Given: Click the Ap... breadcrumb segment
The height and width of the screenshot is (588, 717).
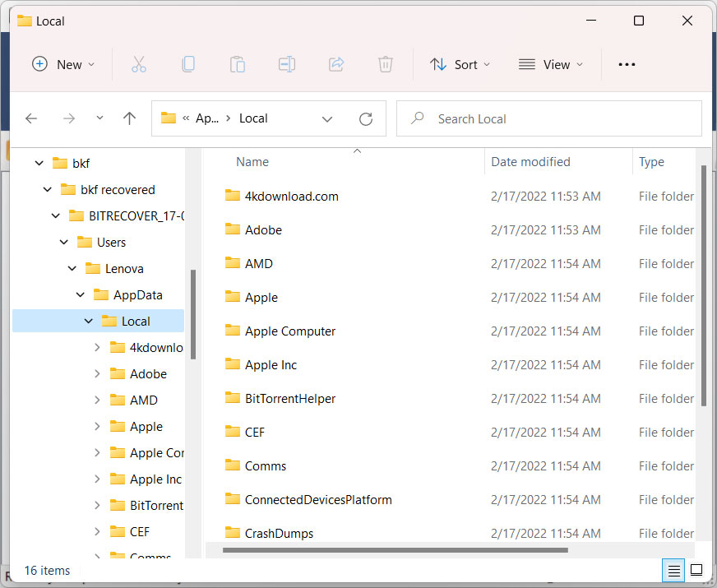Looking at the screenshot, I should click(x=206, y=118).
